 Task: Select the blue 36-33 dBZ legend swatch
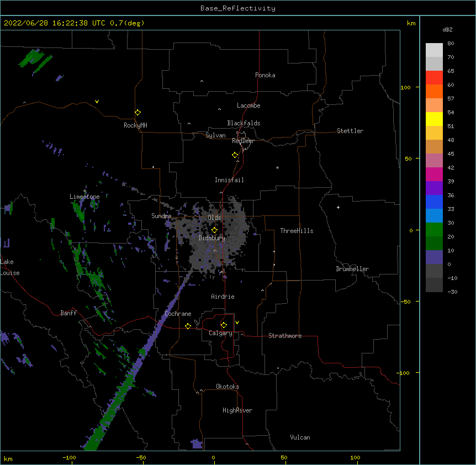[434, 202]
